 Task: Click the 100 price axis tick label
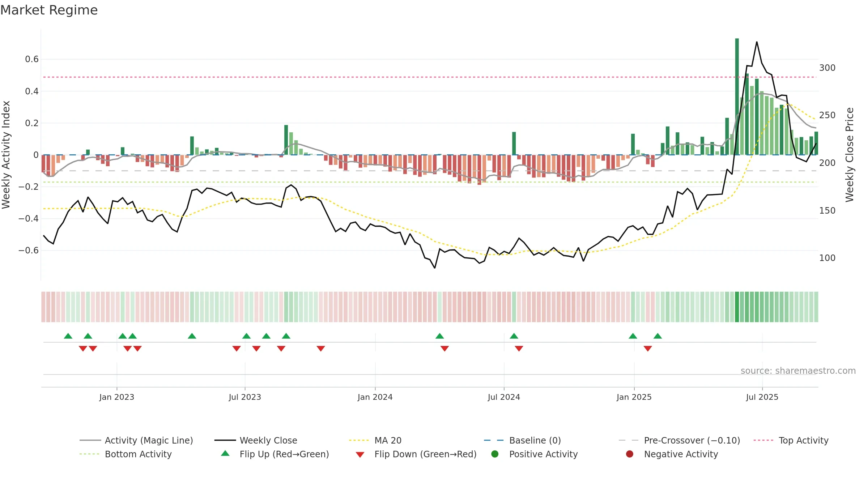[827, 258]
